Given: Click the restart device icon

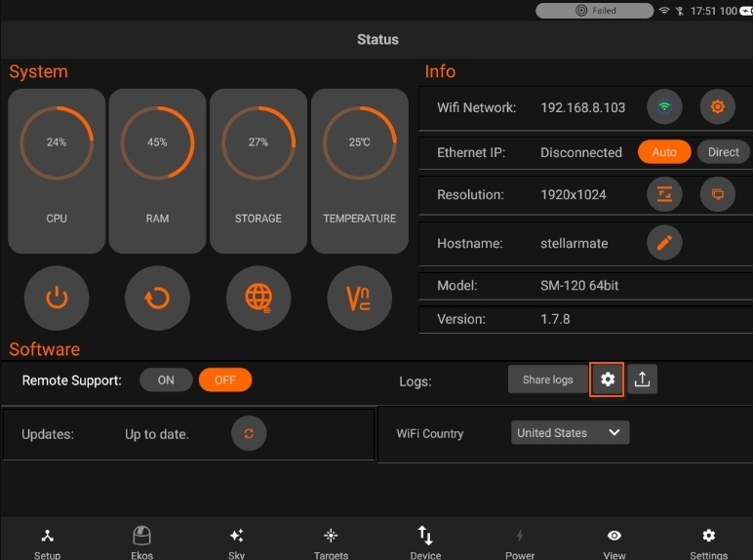Looking at the screenshot, I should point(157,298).
